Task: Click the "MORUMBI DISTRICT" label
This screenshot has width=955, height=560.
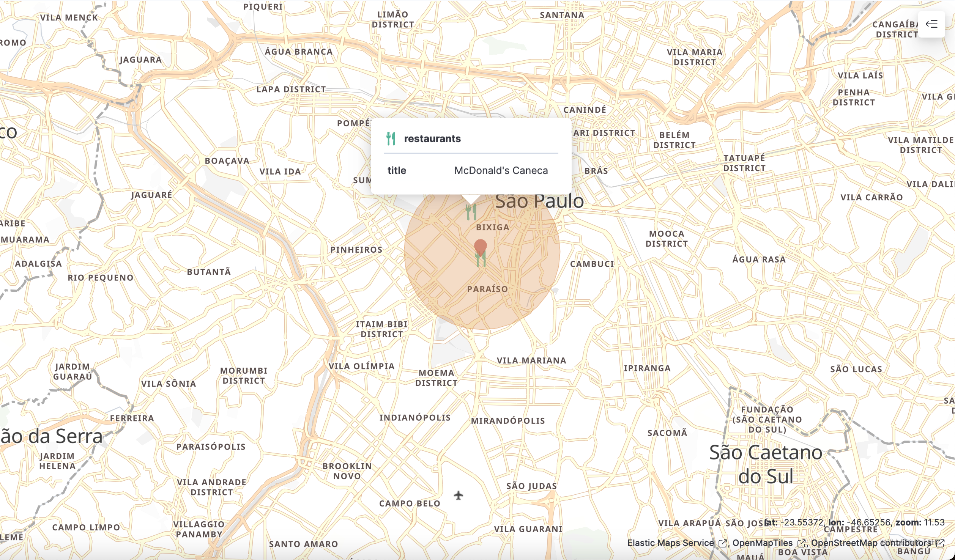Action: pos(244,376)
